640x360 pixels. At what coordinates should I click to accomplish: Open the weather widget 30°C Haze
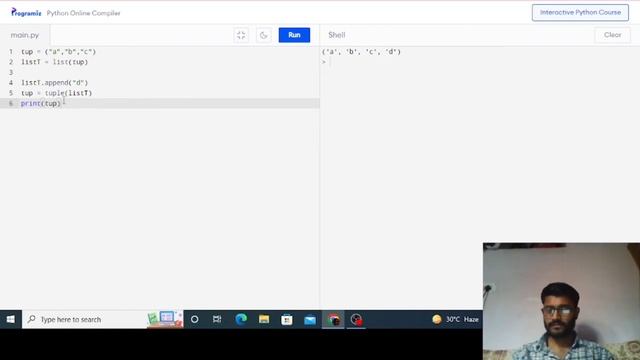click(455, 319)
